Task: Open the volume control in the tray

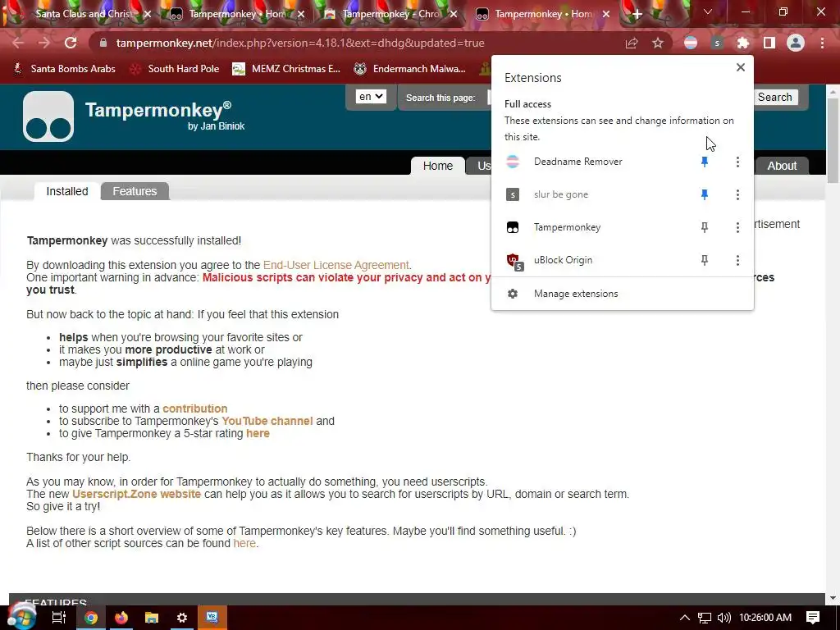Action: pos(724,618)
